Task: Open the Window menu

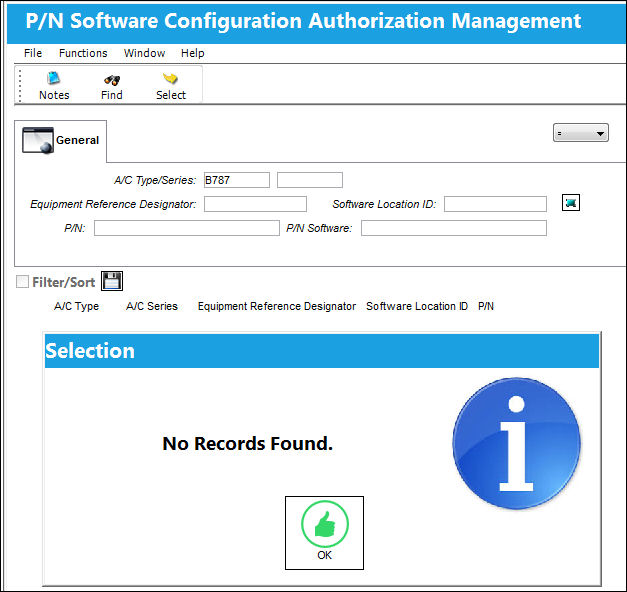Action: click(144, 53)
